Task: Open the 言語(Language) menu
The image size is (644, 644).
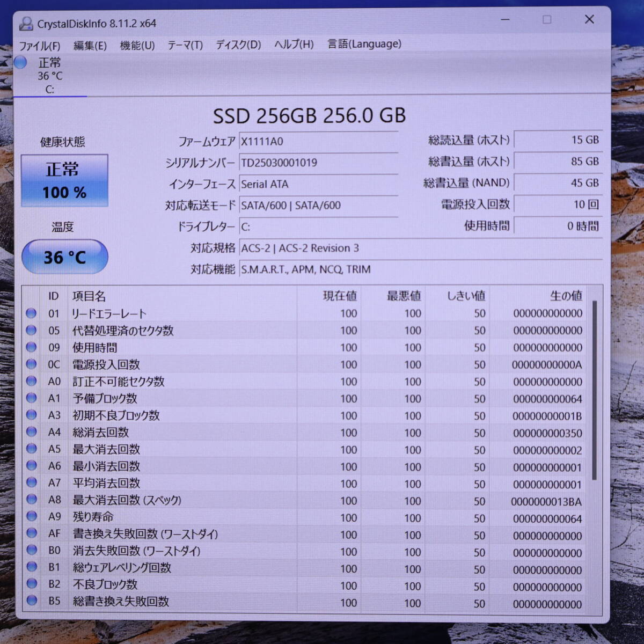Action: point(364,45)
